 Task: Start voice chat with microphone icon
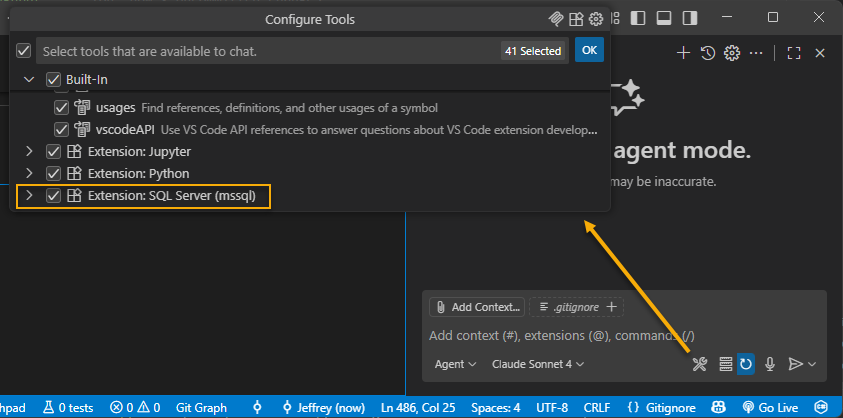(770, 365)
